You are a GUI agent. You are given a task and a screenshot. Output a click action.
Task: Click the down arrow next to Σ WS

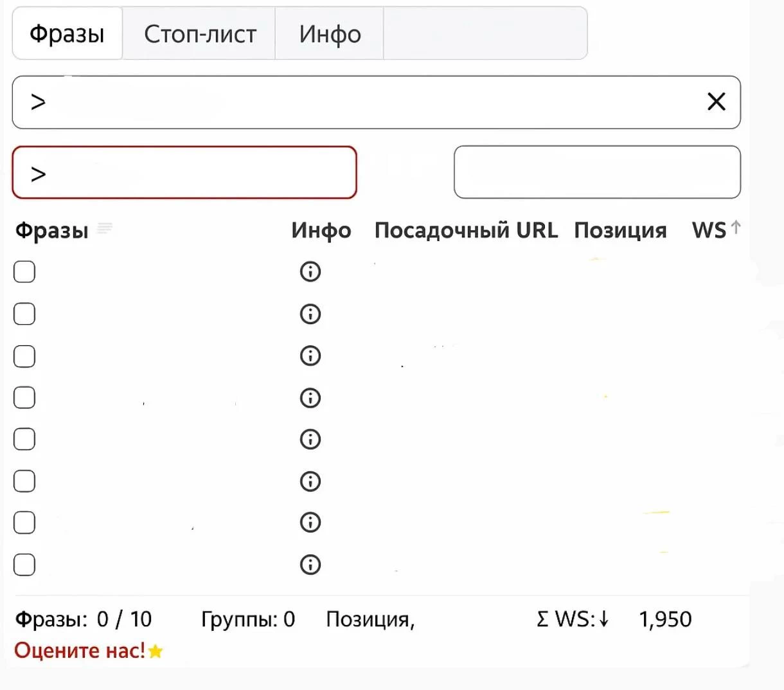tap(603, 619)
